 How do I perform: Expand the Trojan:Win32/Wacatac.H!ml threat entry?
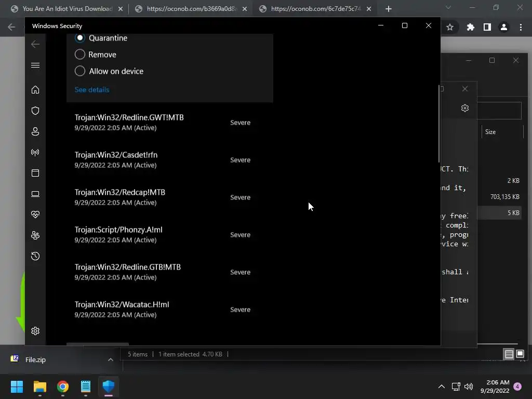pos(170,310)
